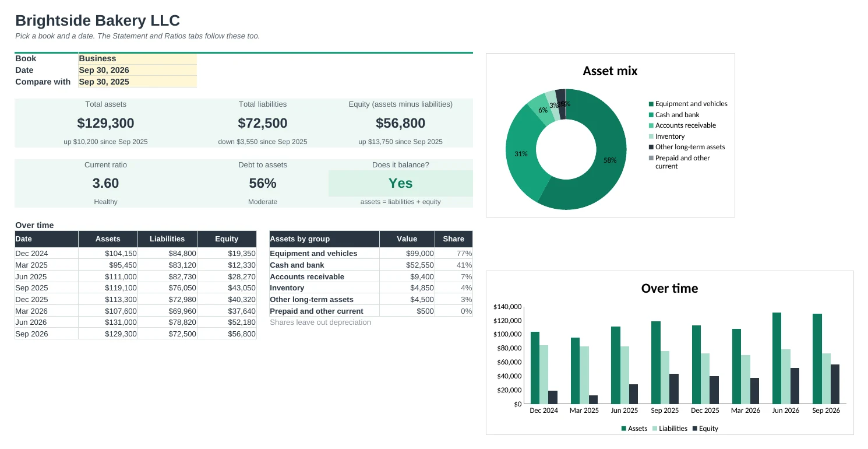This screenshot has width=868, height=449.
Task: Click the Liabilities legend entry in bar chart
Action: click(669, 429)
